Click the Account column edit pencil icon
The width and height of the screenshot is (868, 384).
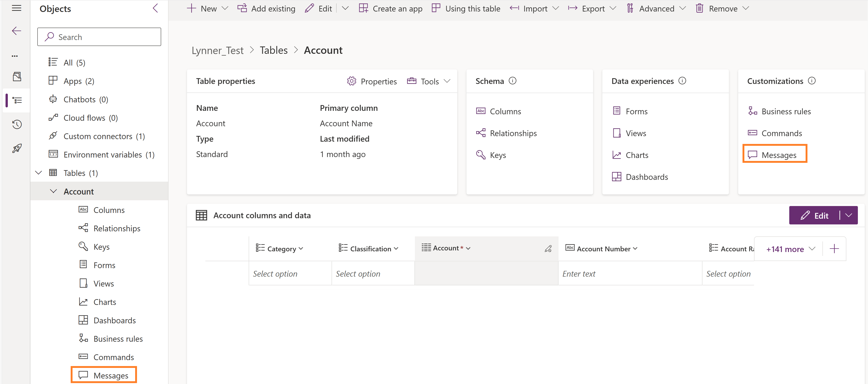coord(548,249)
